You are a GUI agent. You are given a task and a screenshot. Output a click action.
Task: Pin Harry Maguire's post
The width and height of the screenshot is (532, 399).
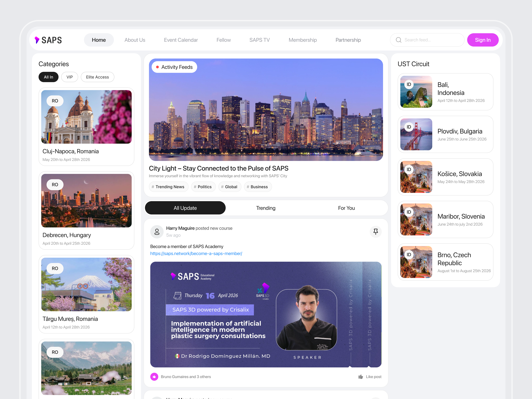tap(375, 232)
